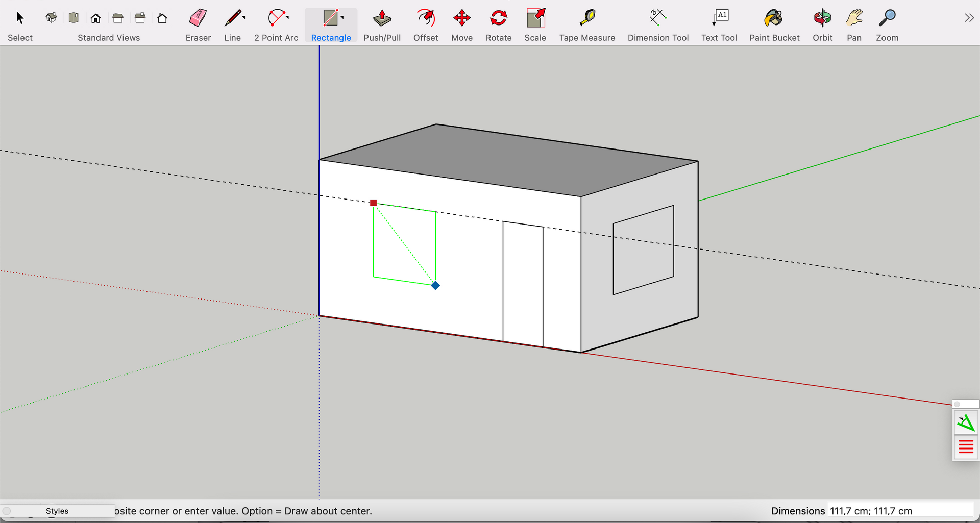Click the green angle icon in floating palette

(966, 423)
